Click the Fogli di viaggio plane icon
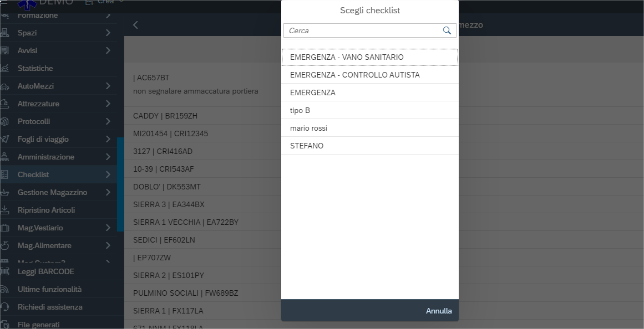 point(5,140)
